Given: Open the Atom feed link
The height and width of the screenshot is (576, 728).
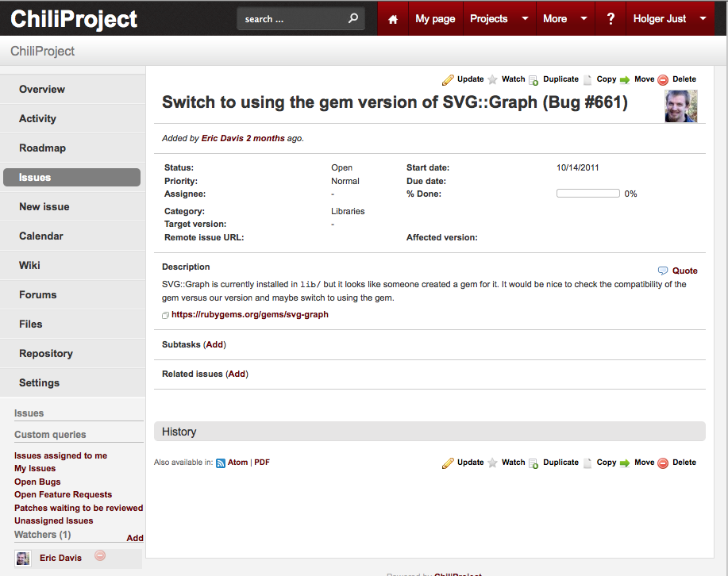Looking at the screenshot, I should [x=237, y=463].
